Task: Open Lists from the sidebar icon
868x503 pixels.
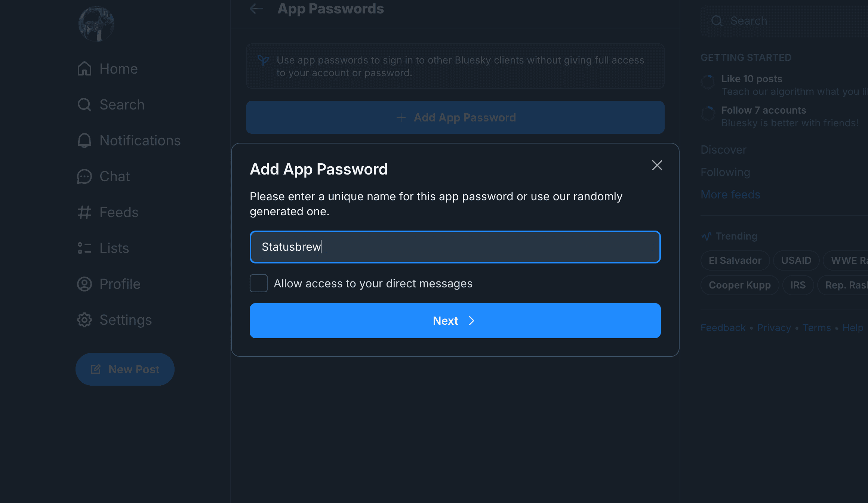Action: tap(84, 248)
